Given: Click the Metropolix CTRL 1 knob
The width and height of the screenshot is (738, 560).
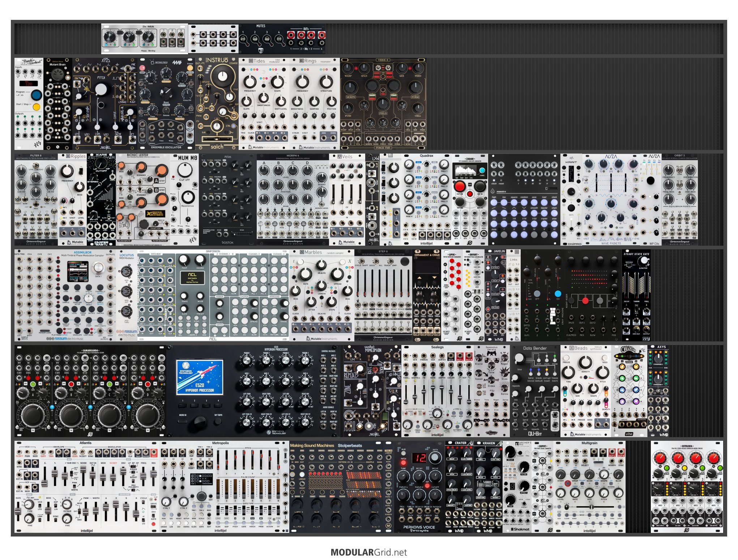Looking at the screenshot, I should coord(166,501).
